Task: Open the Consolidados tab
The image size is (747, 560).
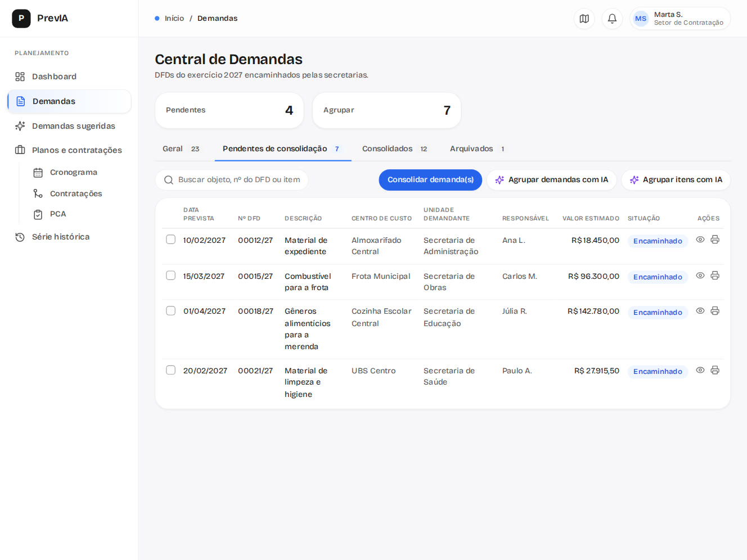Action: 395,149
